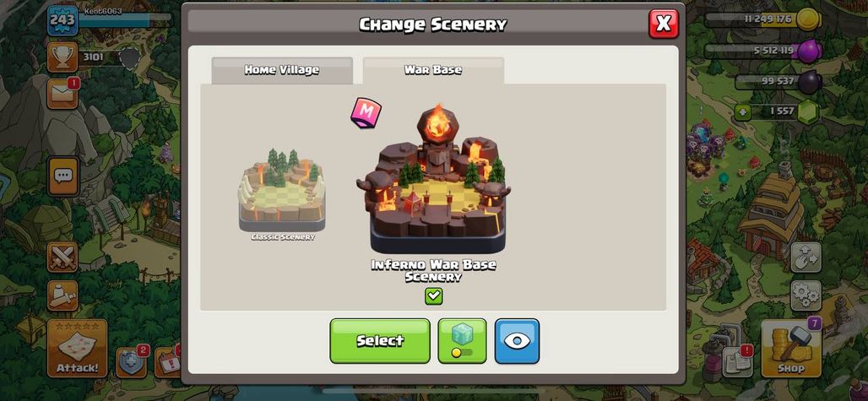Image resolution: width=868 pixels, height=401 pixels.
Task: Choose the Classic Scenery thumbnail
Action: click(x=282, y=195)
